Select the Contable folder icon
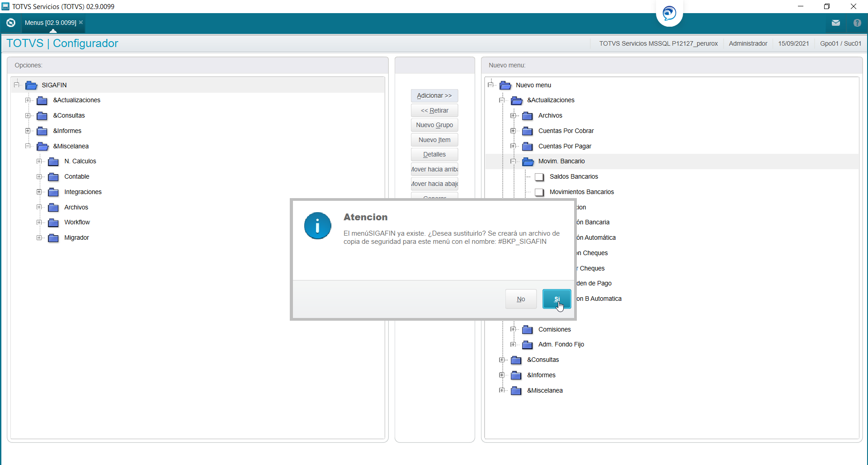The image size is (868, 465). coord(53,177)
